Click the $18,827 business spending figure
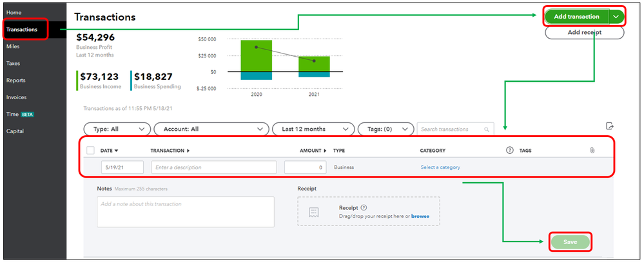The width and height of the screenshot is (644, 264). pyautogui.click(x=153, y=77)
